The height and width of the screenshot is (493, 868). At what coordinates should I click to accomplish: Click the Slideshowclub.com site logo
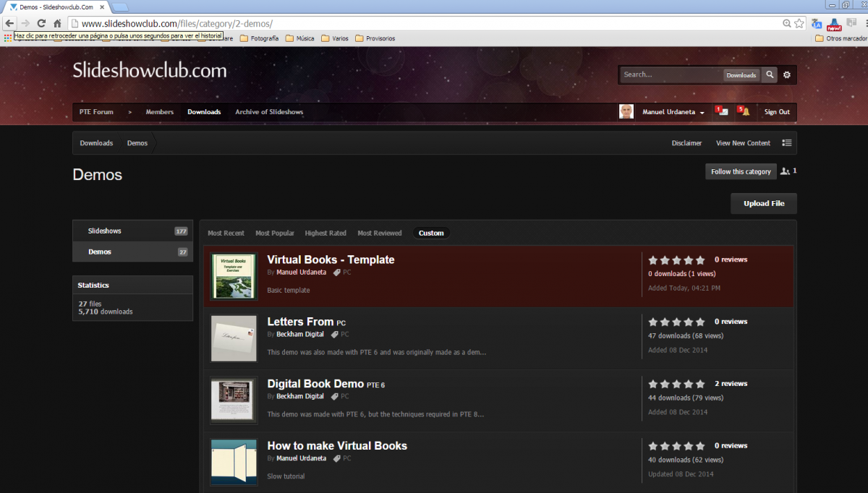pyautogui.click(x=150, y=71)
